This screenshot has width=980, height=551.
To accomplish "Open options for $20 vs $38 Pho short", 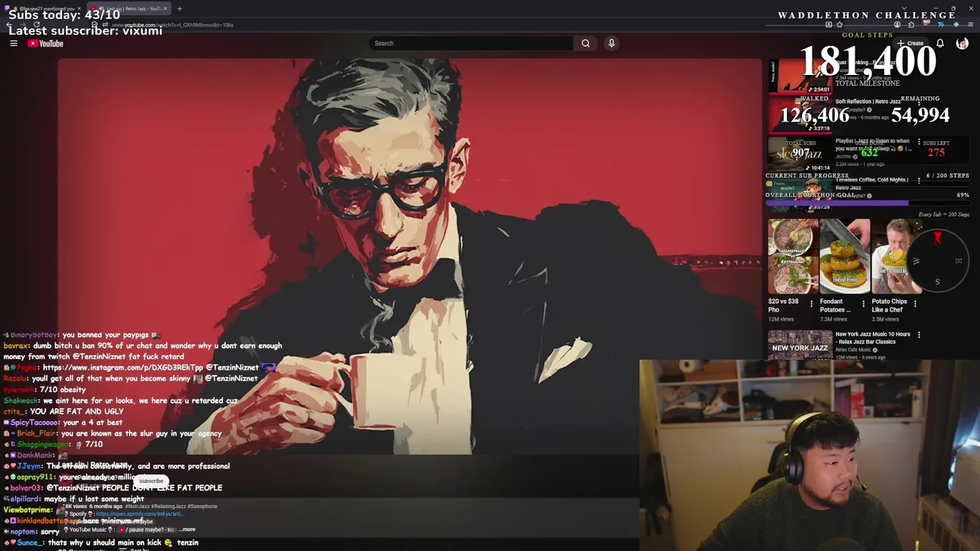I will coord(812,304).
